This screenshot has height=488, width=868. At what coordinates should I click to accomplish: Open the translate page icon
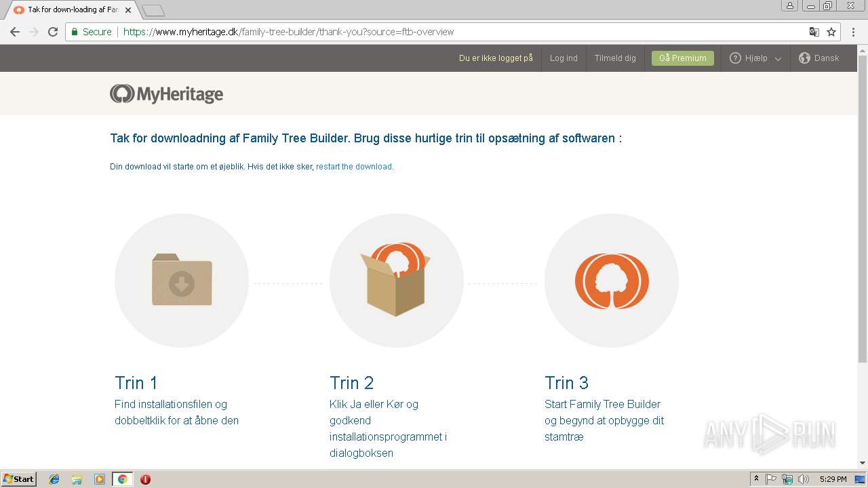[814, 32]
